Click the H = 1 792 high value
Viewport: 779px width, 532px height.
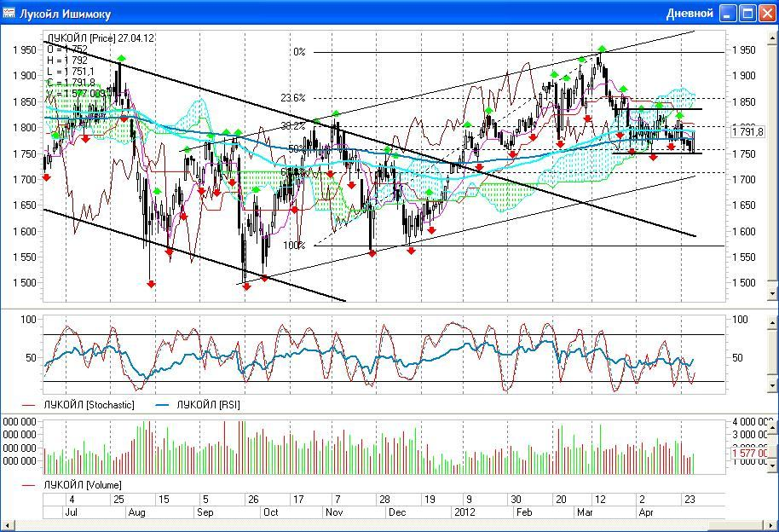(x=67, y=61)
